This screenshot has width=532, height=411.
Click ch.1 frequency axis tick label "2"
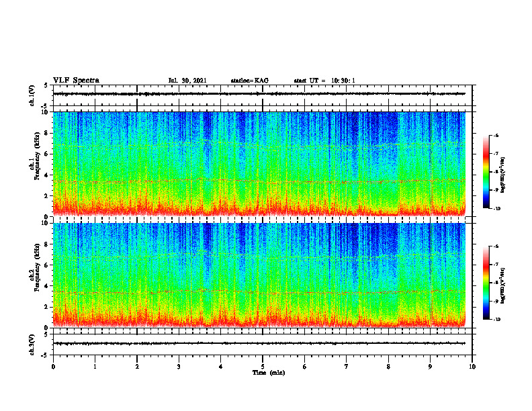click(46, 196)
